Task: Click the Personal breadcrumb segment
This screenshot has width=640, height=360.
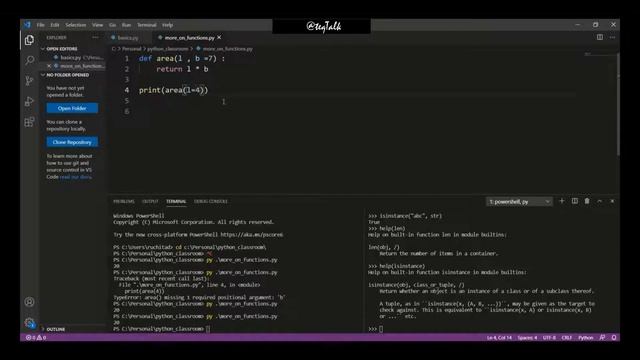Action: 131,49
